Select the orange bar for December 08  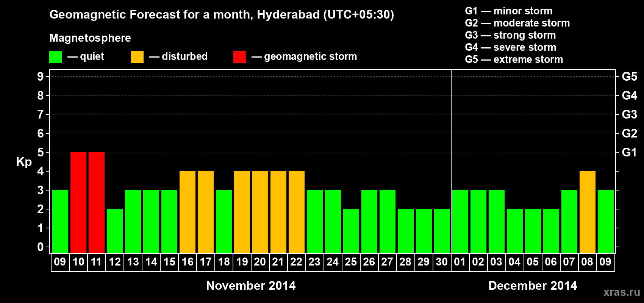[x=588, y=212]
